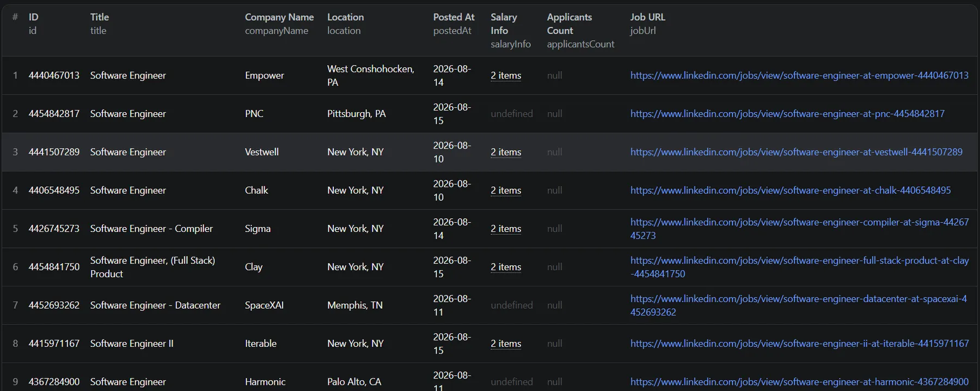Open the Empower job URL link
Image resolution: width=980 pixels, height=391 pixels.
[799, 75]
